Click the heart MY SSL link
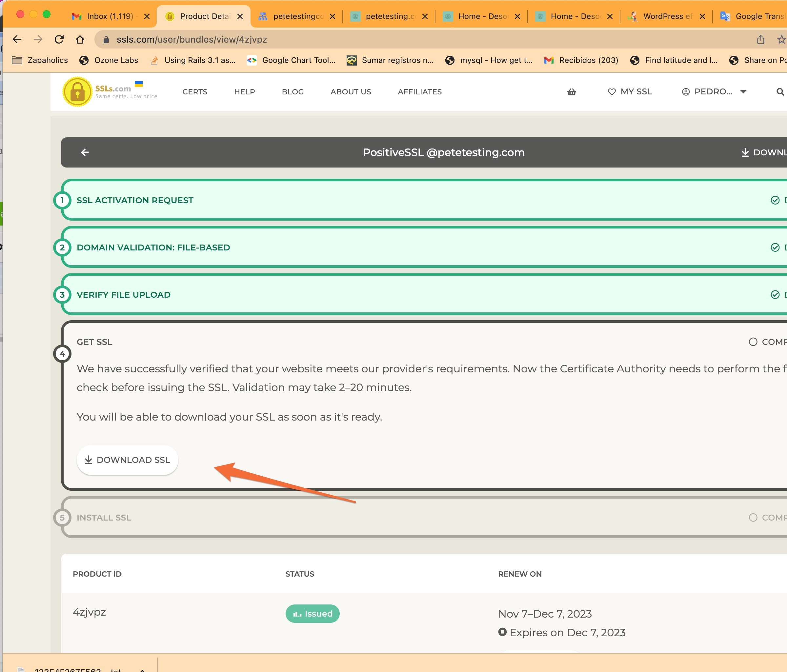The image size is (787, 672). (x=630, y=92)
